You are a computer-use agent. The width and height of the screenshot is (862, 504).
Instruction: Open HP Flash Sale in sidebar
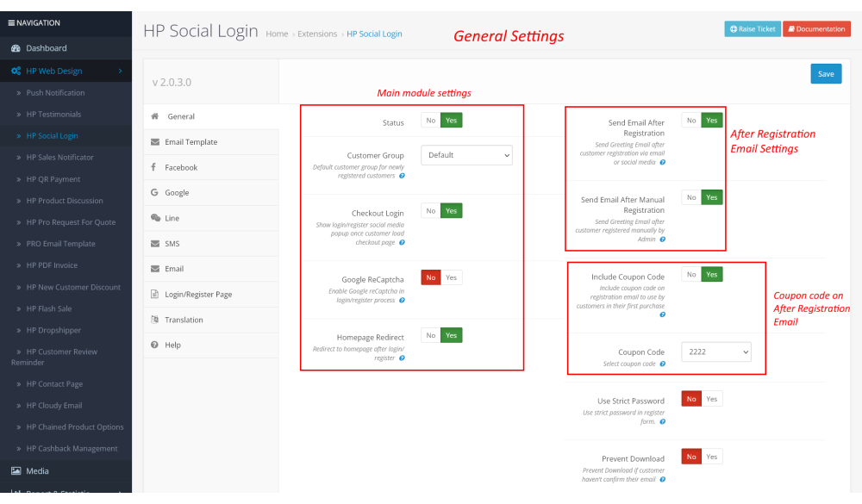49,309
